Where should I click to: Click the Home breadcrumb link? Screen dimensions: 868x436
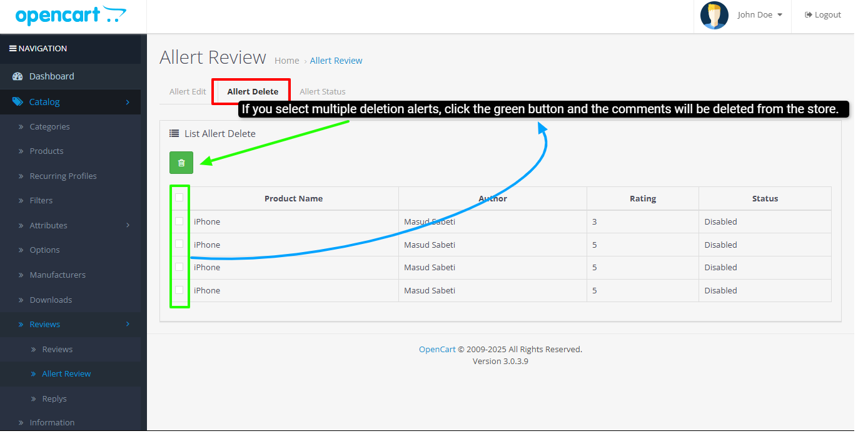[286, 61]
